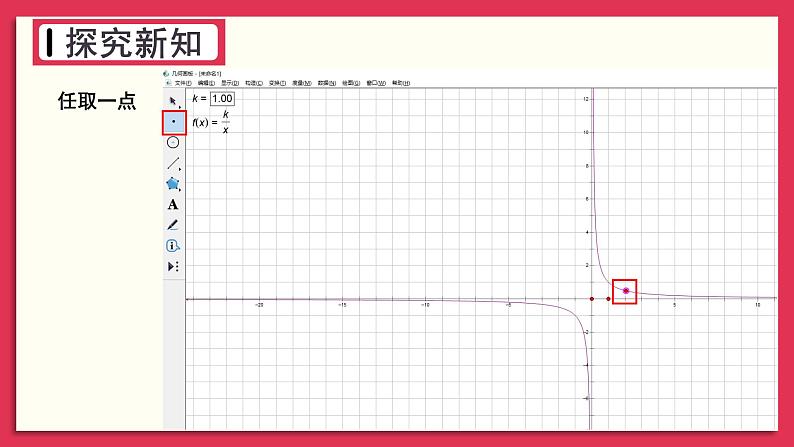Select the Arrow selection tool
Screen dimensions: 794x447
pos(173,101)
